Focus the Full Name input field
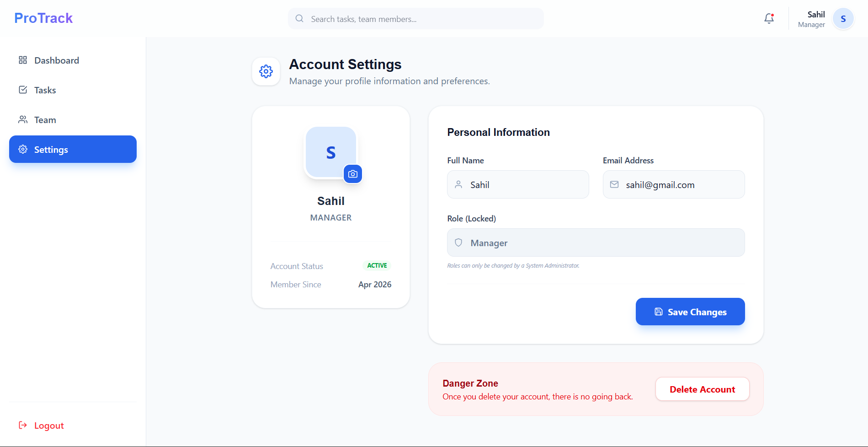 pyautogui.click(x=526, y=185)
